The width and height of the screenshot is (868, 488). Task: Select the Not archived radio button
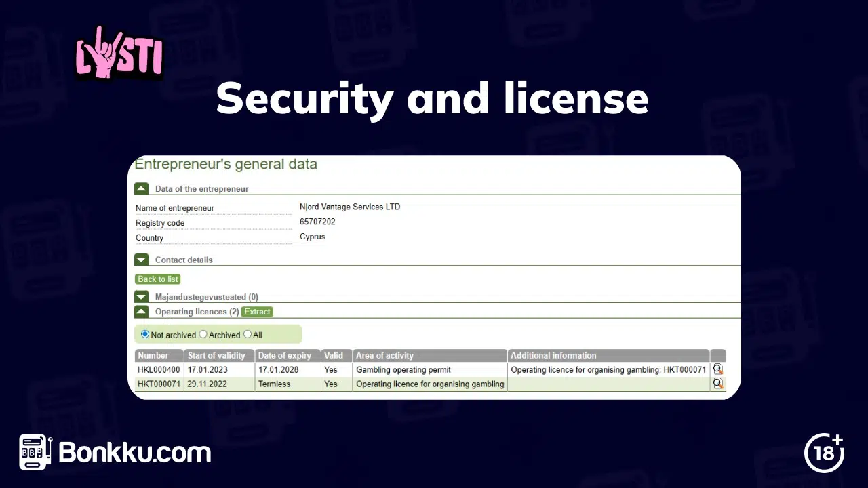click(x=144, y=334)
